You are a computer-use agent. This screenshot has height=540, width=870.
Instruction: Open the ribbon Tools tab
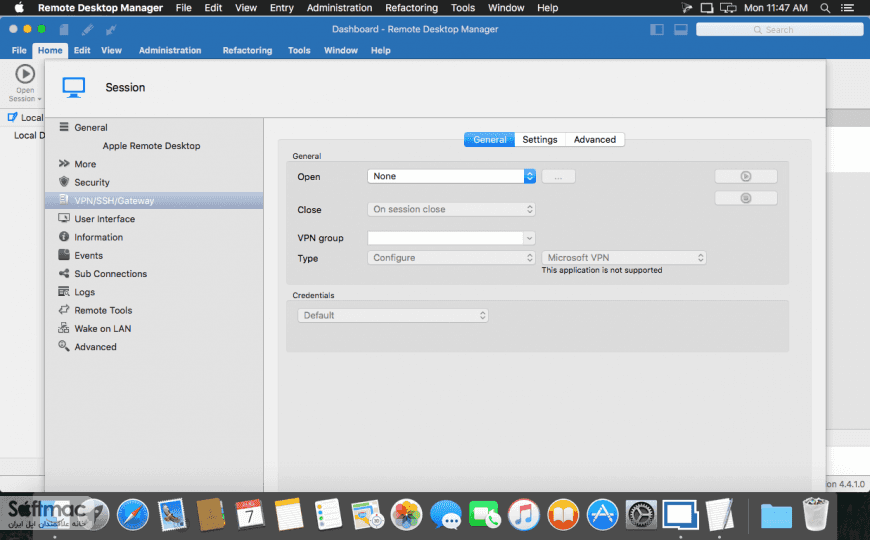click(299, 51)
